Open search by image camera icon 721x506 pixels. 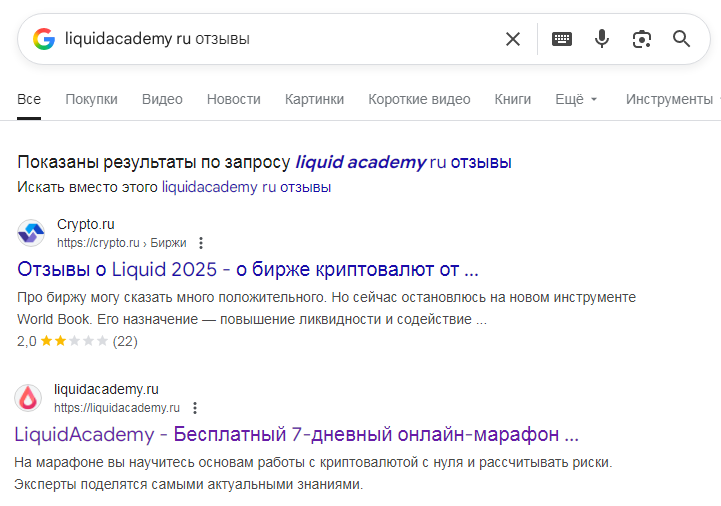pyautogui.click(x=642, y=39)
